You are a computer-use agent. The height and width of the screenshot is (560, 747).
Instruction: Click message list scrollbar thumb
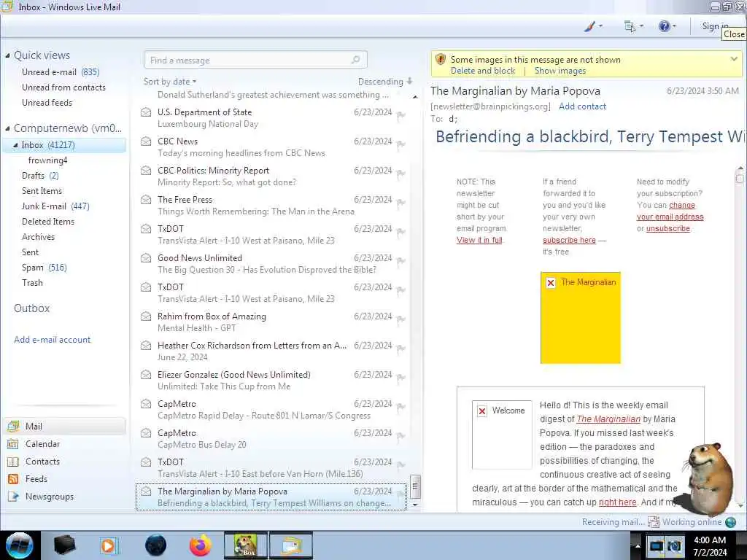point(415,486)
